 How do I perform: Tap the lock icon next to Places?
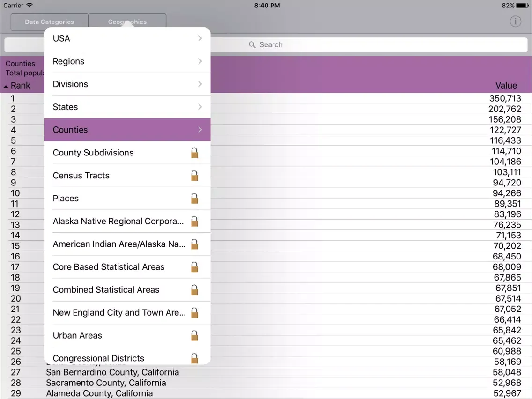[x=194, y=199]
